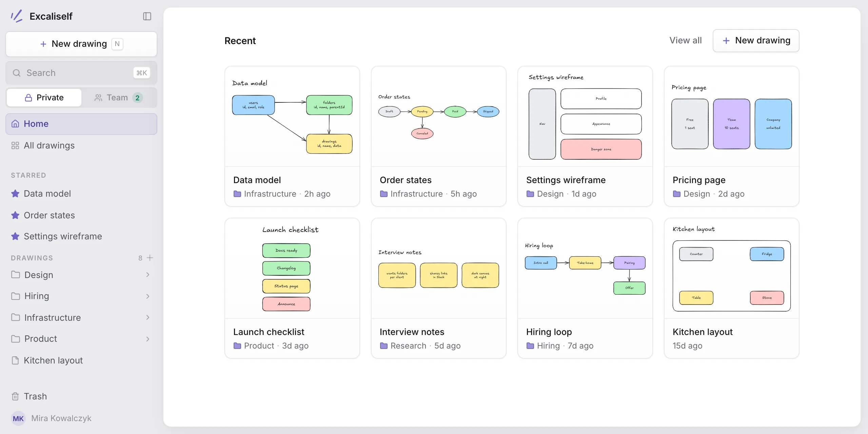Open starred Data model in sidebar
This screenshot has width=868, height=434.
[x=81, y=194]
